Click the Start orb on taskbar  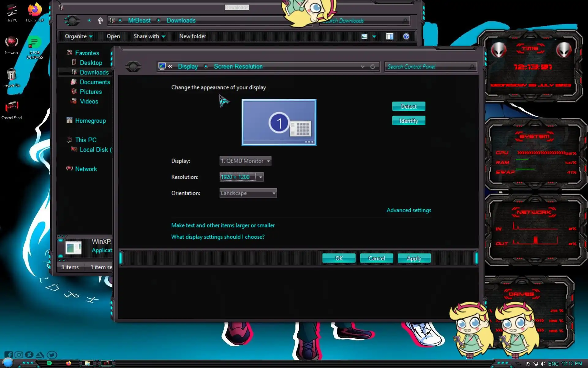(x=8, y=362)
